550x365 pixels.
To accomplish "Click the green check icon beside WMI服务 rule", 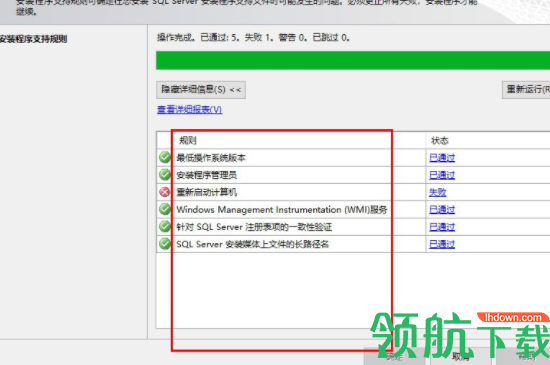I will (165, 209).
